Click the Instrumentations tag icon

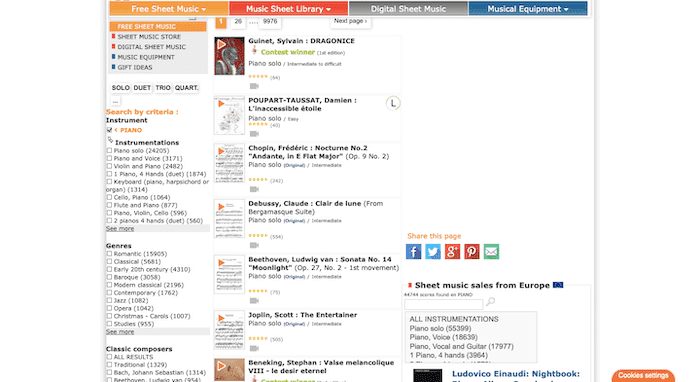click(x=110, y=141)
